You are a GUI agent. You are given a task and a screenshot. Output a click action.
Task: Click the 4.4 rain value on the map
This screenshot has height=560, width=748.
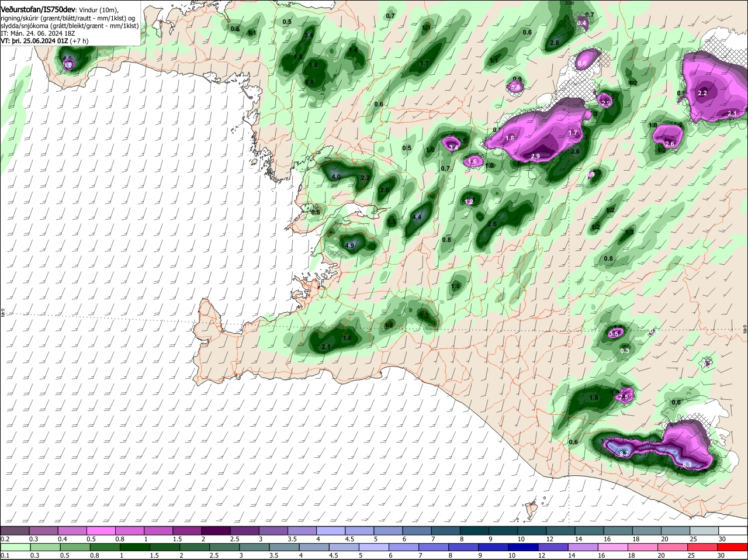[417, 217]
